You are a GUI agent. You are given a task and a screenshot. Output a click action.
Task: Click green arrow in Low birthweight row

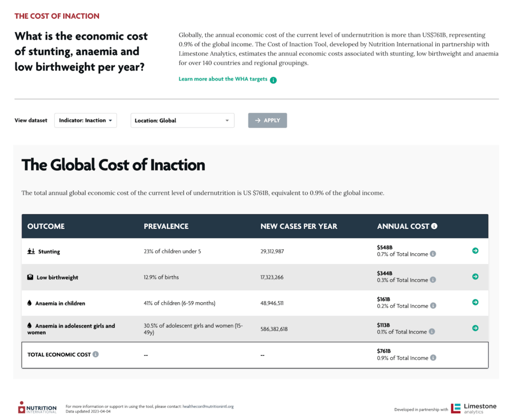point(475,276)
